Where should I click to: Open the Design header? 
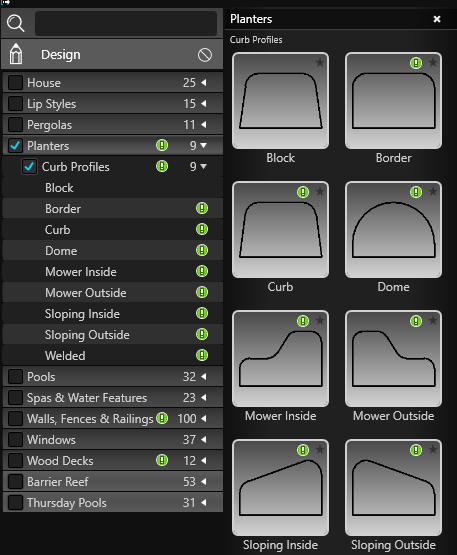pyautogui.click(x=112, y=54)
